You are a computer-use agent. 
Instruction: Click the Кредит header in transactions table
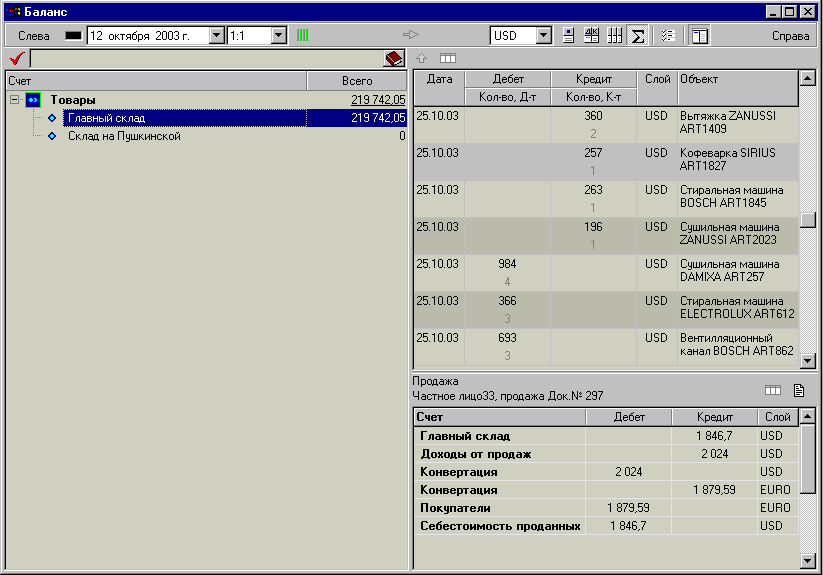tap(594, 79)
